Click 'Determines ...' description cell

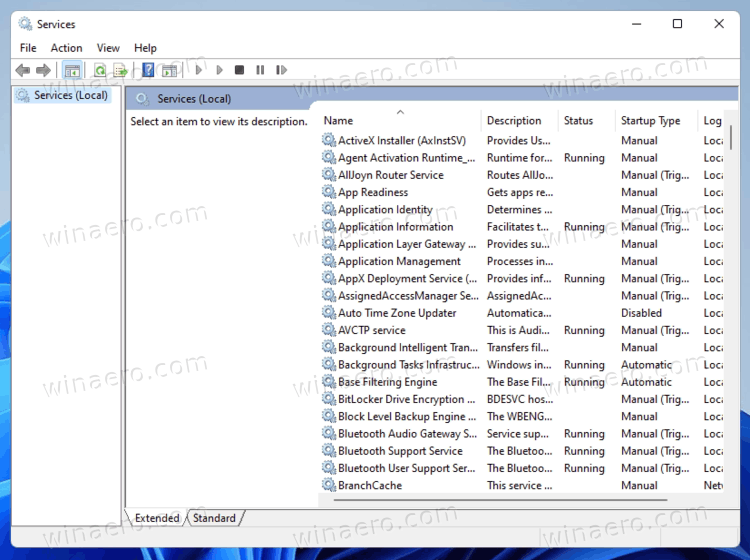[519, 209]
